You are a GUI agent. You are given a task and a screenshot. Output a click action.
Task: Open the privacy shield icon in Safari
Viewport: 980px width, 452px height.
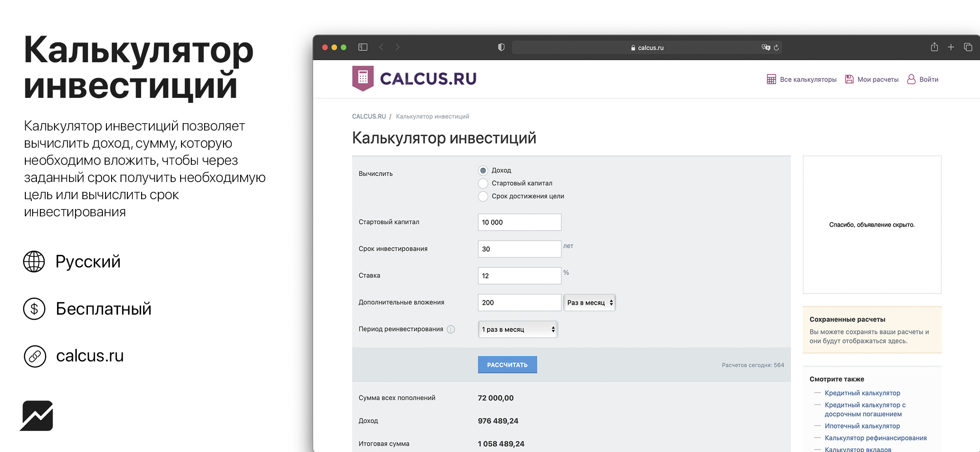501,47
